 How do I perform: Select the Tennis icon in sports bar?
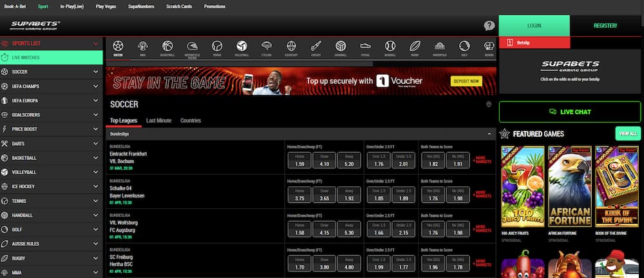point(217,45)
